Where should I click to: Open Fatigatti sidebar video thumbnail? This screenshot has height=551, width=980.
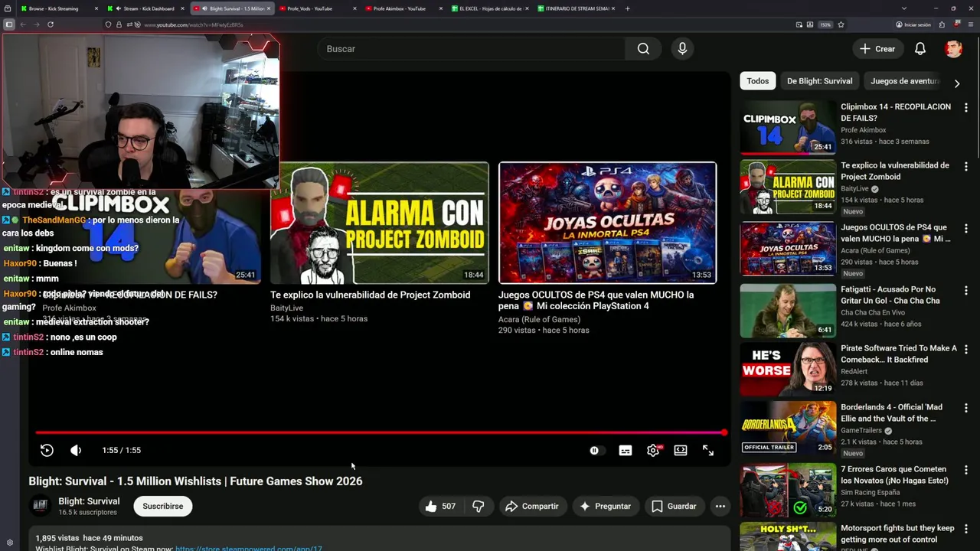788,311
